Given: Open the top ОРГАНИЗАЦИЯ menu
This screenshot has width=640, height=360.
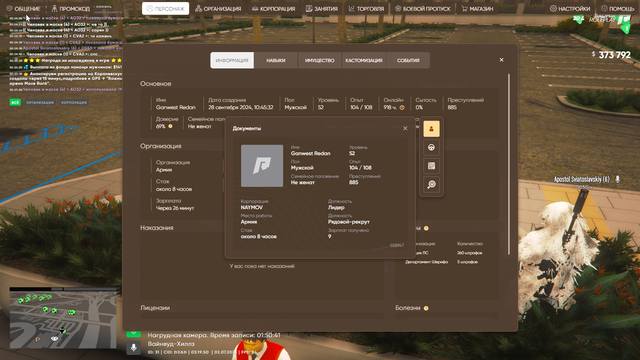Looking at the screenshot, I should pos(218,9).
